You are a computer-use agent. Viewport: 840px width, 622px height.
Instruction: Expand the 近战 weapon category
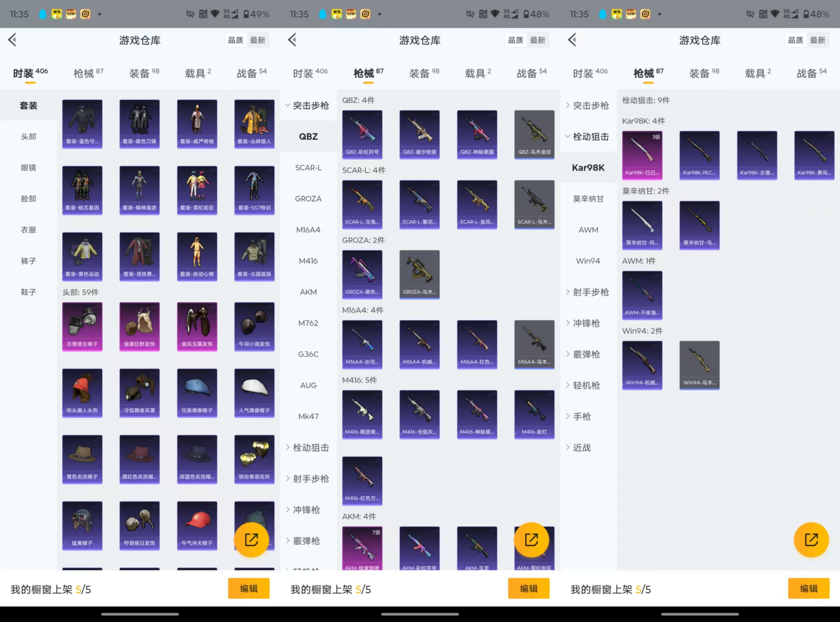(581, 448)
